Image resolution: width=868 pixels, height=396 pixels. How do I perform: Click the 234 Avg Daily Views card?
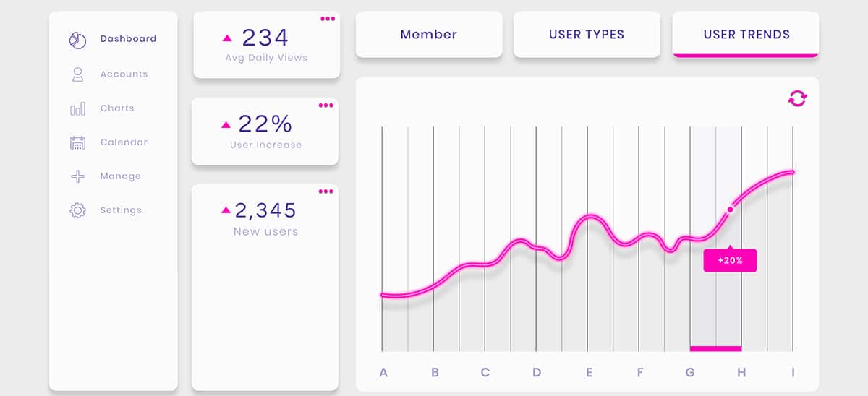(266, 45)
